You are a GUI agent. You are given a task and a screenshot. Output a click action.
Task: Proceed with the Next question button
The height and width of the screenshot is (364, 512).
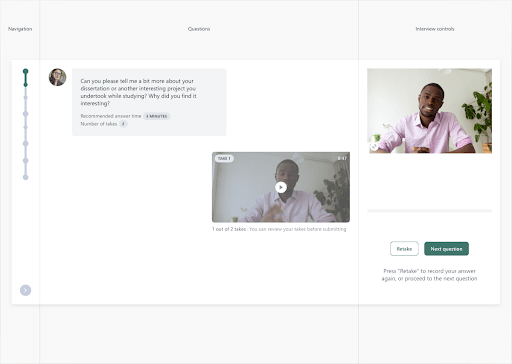pos(446,249)
